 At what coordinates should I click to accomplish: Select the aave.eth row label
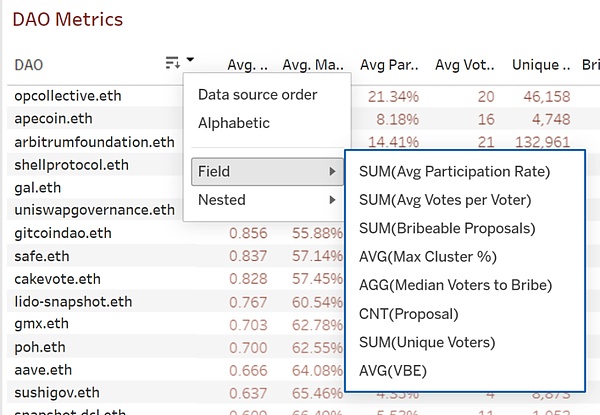click(x=43, y=370)
